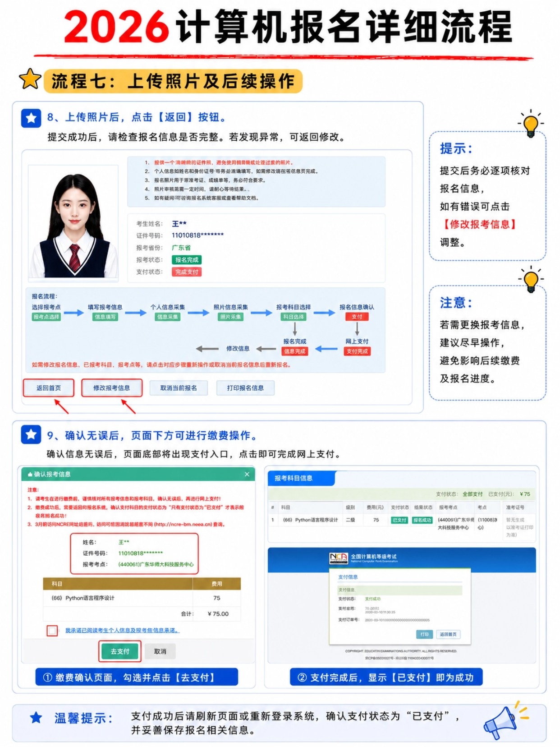The image size is (560, 747).
Task: Click the 打印报名信息 button
Action: (x=245, y=388)
